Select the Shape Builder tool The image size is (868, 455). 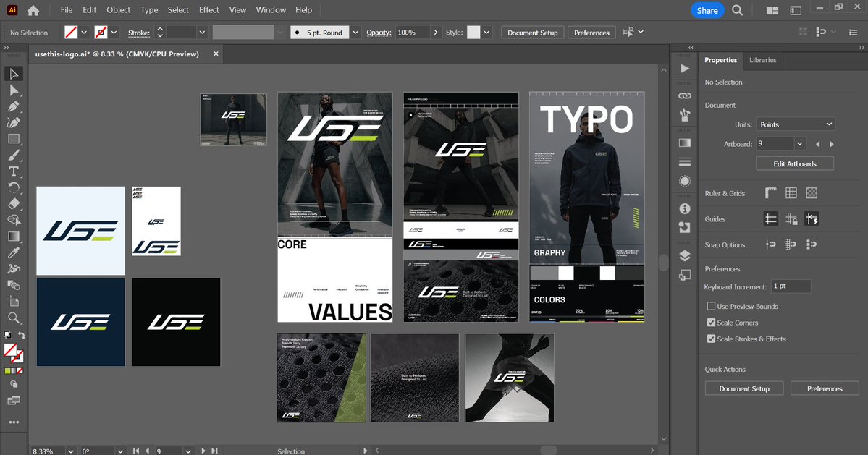coord(14,220)
